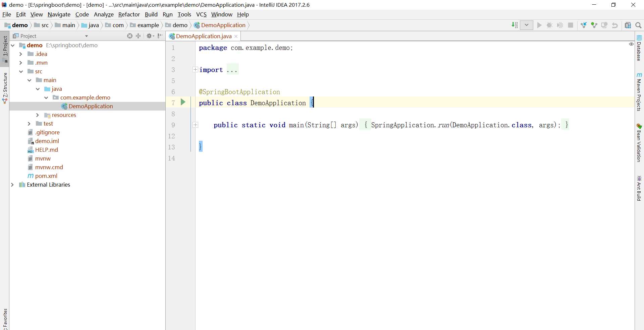Screen dimensions: 644x330
Task: Click the Stop square icon
Action: [x=571, y=25]
